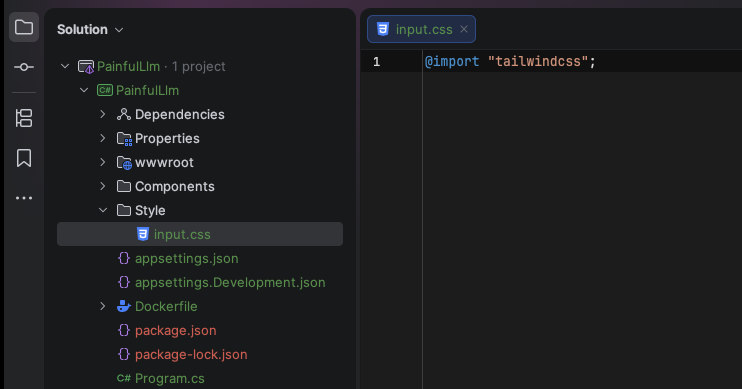The height and width of the screenshot is (389, 742).
Task: Show more tool windows via ellipsis icon
Action: click(24, 198)
